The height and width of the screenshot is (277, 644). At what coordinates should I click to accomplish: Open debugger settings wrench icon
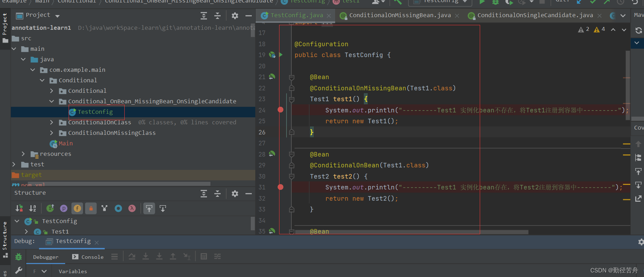coord(19,270)
